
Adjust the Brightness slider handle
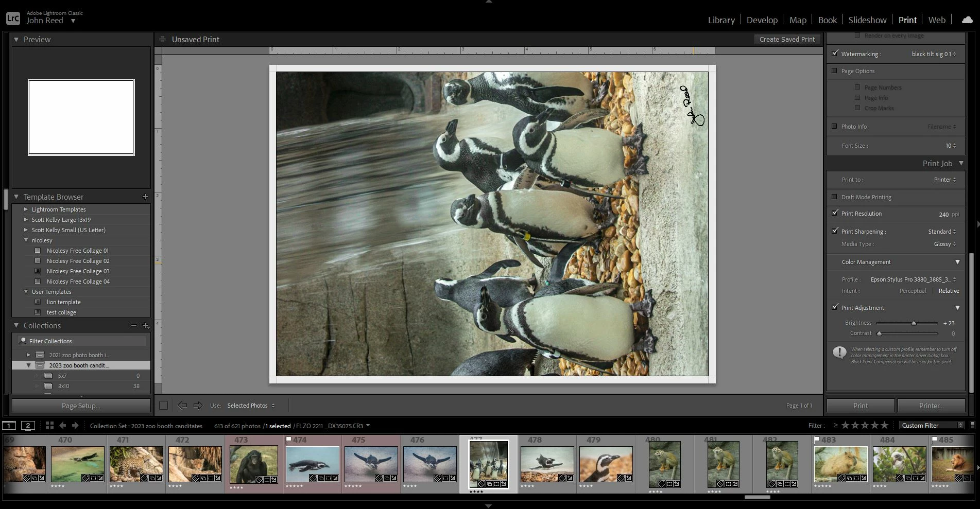tap(914, 323)
